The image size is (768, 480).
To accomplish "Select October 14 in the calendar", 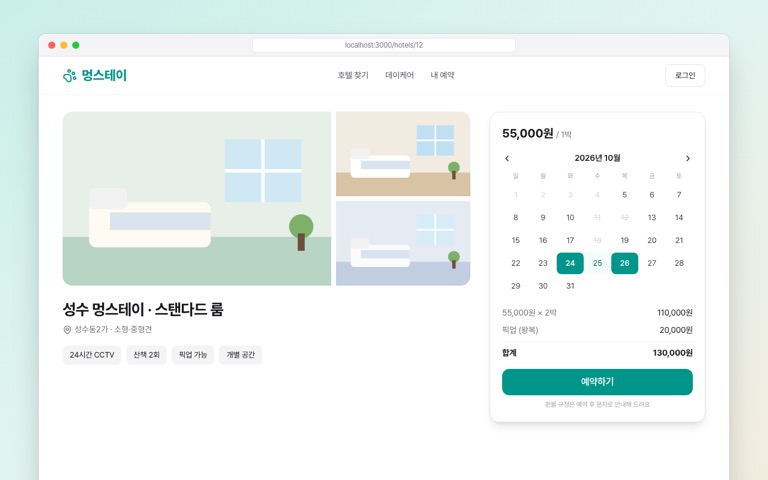I will [x=679, y=217].
